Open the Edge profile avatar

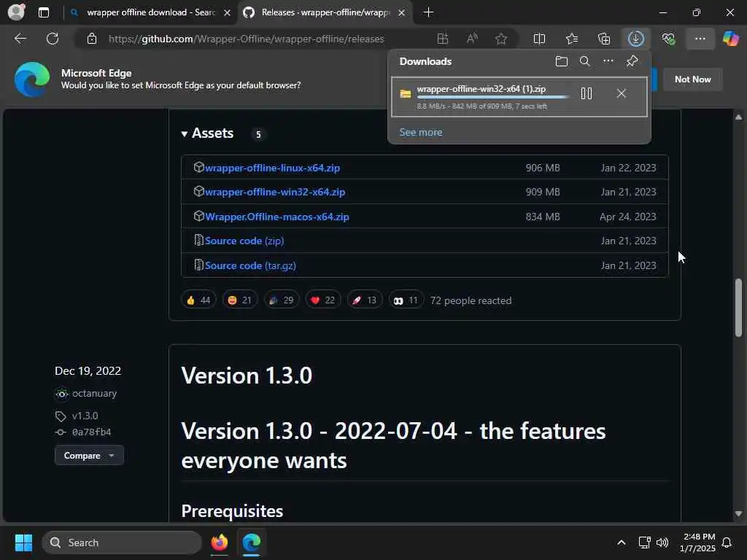(17, 12)
